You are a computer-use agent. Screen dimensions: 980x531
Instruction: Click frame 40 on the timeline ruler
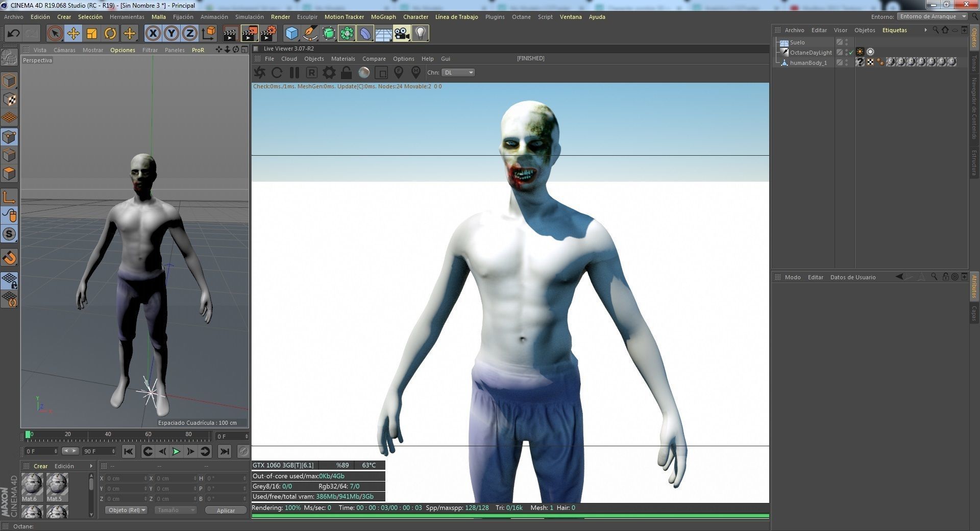point(108,435)
